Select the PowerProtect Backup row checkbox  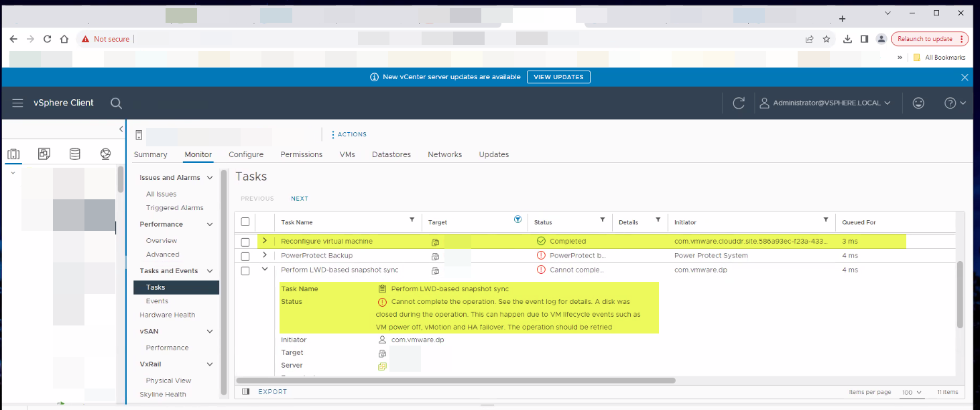tap(245, 256)
